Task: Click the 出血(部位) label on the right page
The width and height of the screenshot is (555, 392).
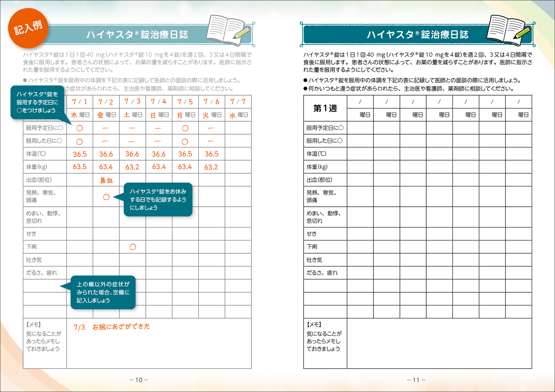Action: point(319,180)
